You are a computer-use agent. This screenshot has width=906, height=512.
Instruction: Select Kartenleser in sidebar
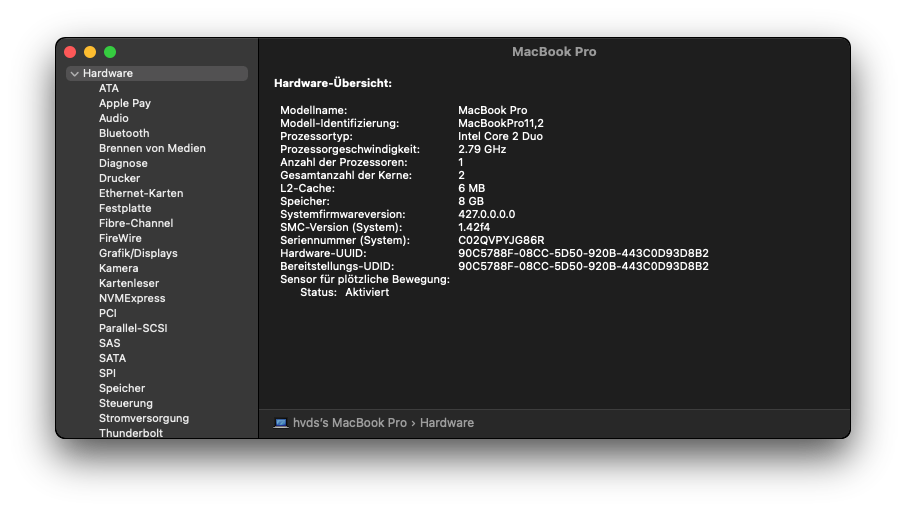[x=129, y=284]
